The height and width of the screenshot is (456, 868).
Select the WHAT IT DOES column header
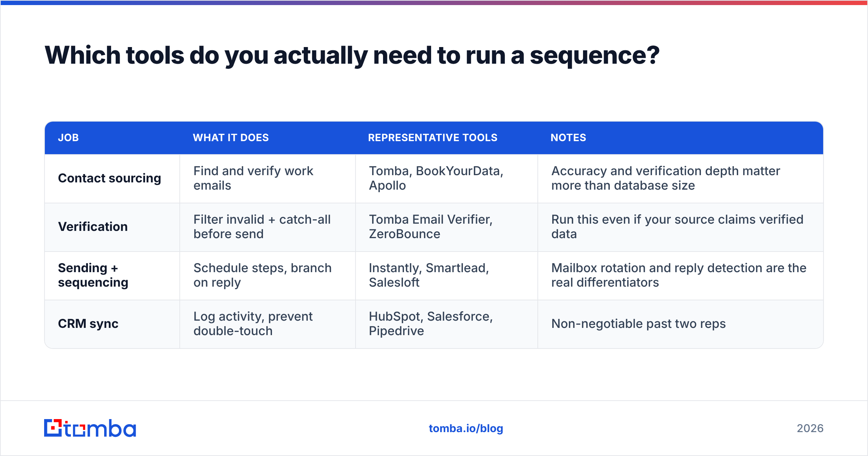tap(231, 138)
